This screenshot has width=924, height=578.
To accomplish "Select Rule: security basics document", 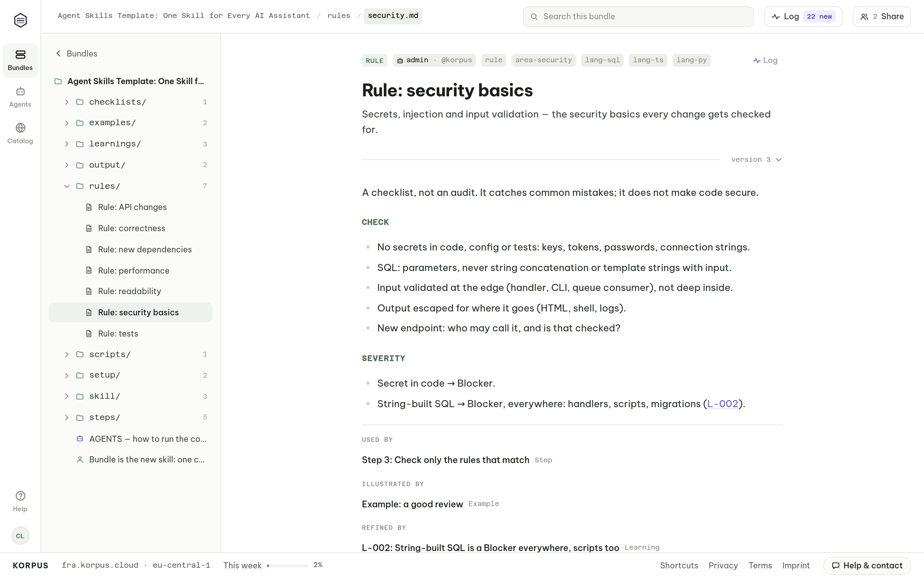I will pos(130,312).
